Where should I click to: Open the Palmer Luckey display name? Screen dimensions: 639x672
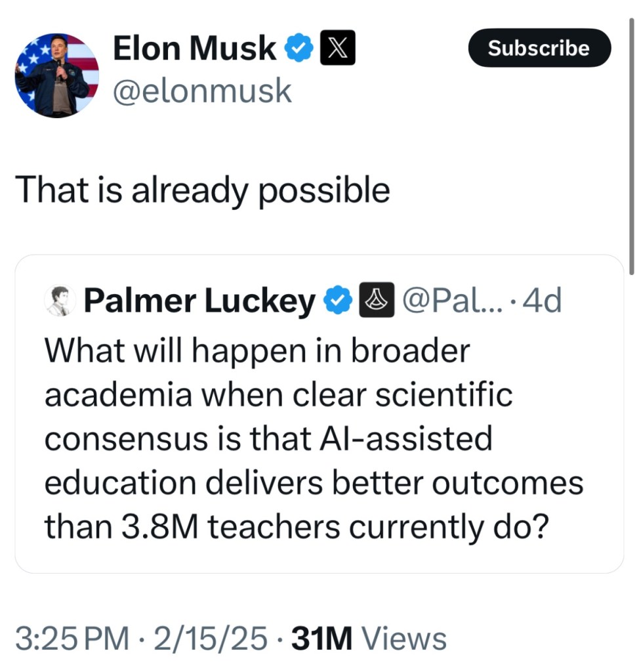click(x=199, y=301)
